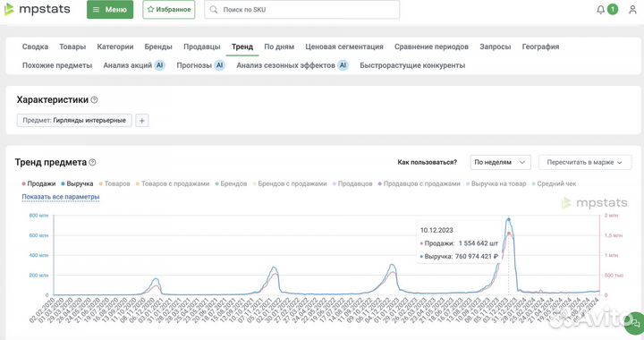Toggle Продавцов с продажами legend series
This screenshot has width=644, height=340.
tap(419, 183)
